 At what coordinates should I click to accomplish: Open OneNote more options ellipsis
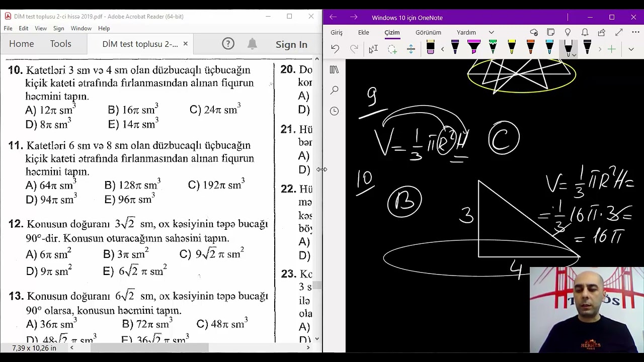(635, 32)
